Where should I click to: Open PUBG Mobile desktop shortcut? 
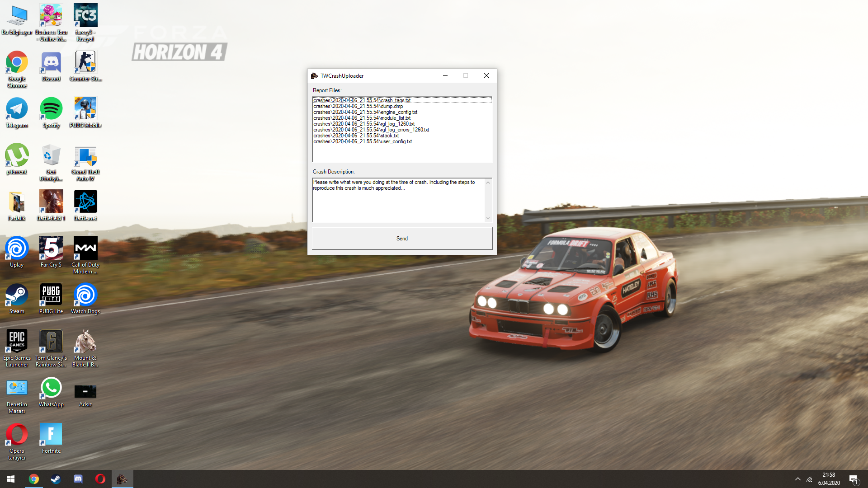tap(85, 113)
